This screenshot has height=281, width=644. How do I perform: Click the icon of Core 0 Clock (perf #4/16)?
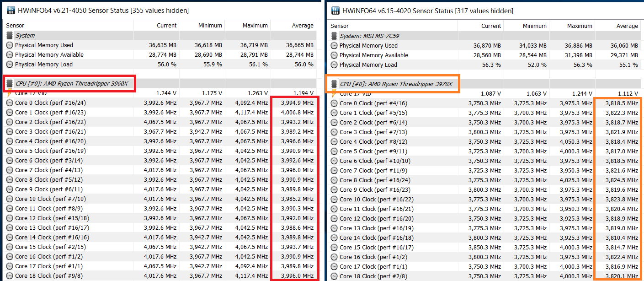click(334, 103)
